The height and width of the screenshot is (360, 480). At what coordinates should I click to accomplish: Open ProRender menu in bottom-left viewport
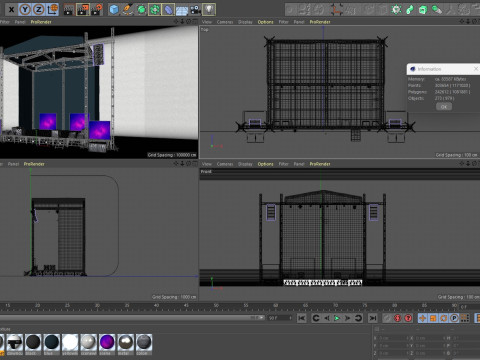34,164
